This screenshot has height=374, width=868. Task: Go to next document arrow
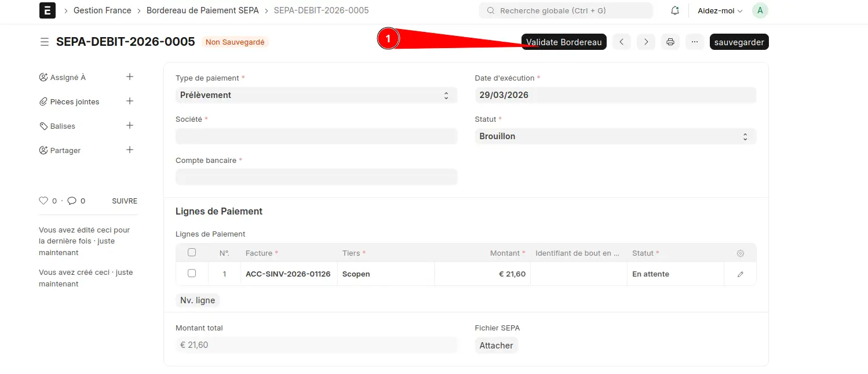click(646, 42)
